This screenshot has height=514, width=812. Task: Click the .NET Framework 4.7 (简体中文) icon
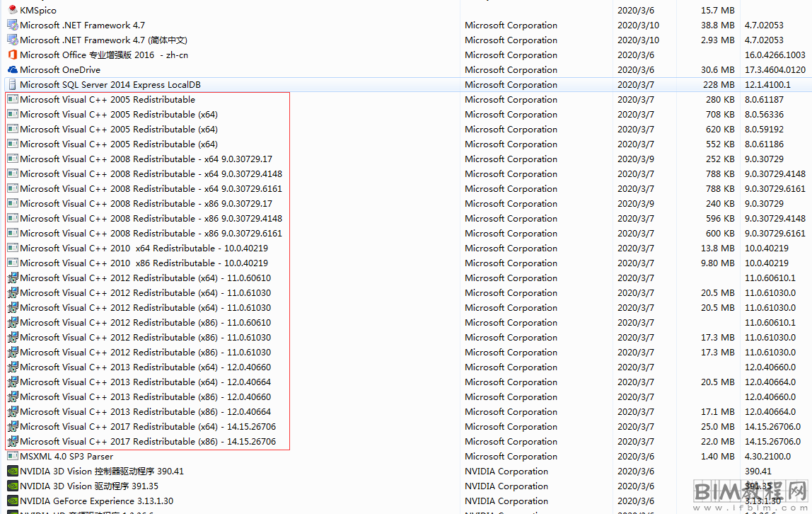click(13, 40)
